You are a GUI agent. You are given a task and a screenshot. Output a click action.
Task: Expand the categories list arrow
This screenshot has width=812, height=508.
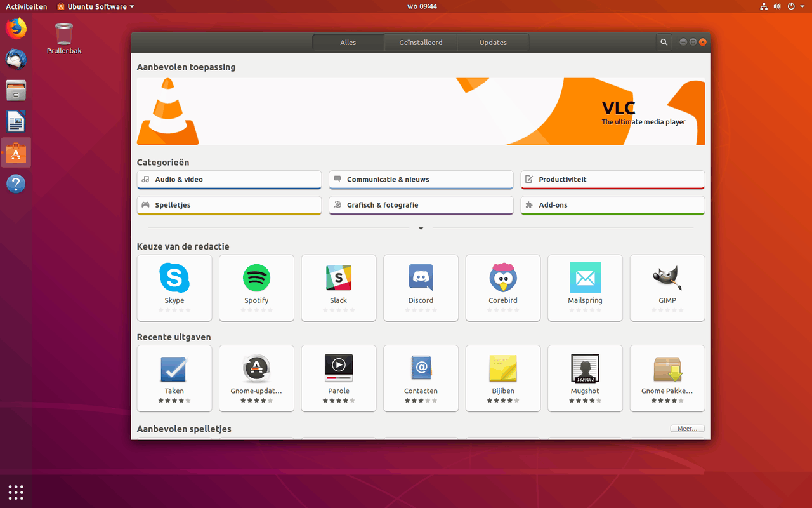[x=421, y=229]
